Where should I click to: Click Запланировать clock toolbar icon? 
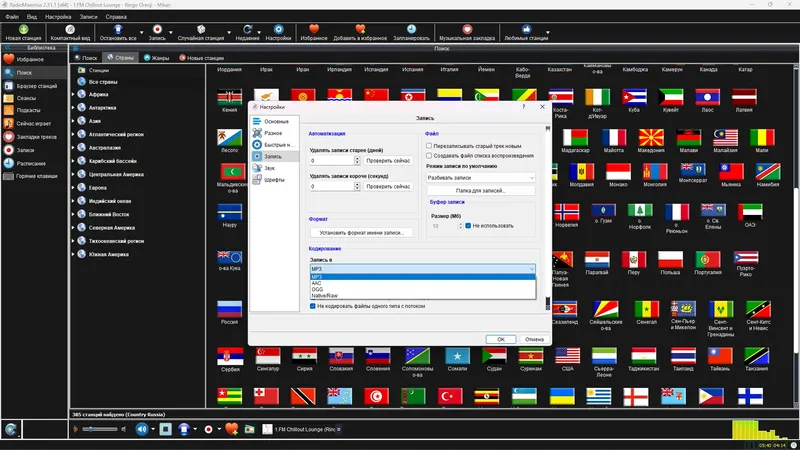[x=411, y=29]
